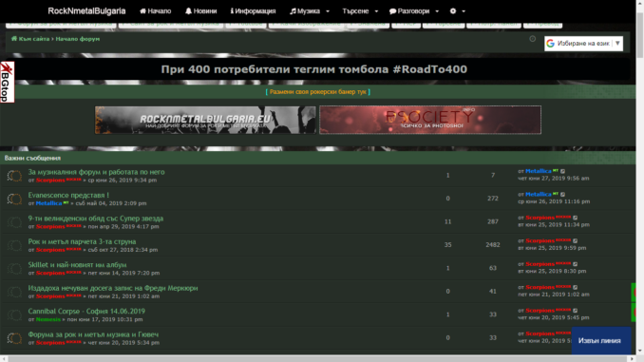Open topic 'Рок и метъл парчета 3-та струна'
The height and width of the screenshot is (362, 644).
pyautogui.click(x=82, y=241)
